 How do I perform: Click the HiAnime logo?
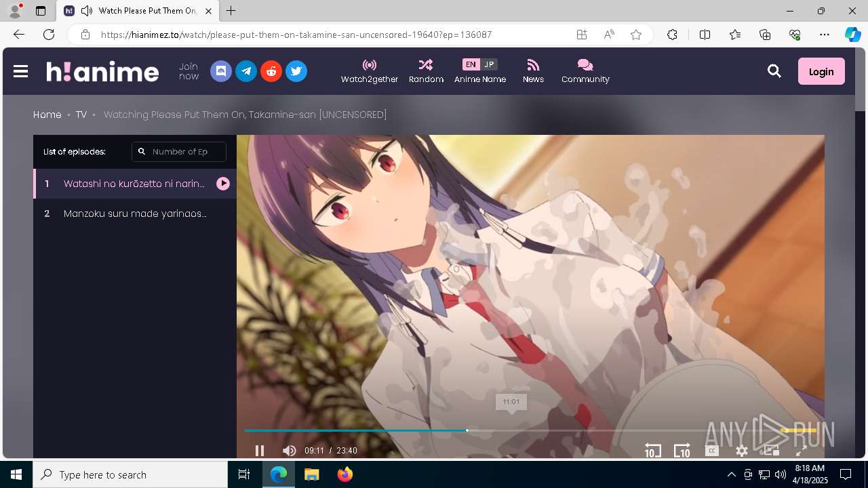[102, 71]
